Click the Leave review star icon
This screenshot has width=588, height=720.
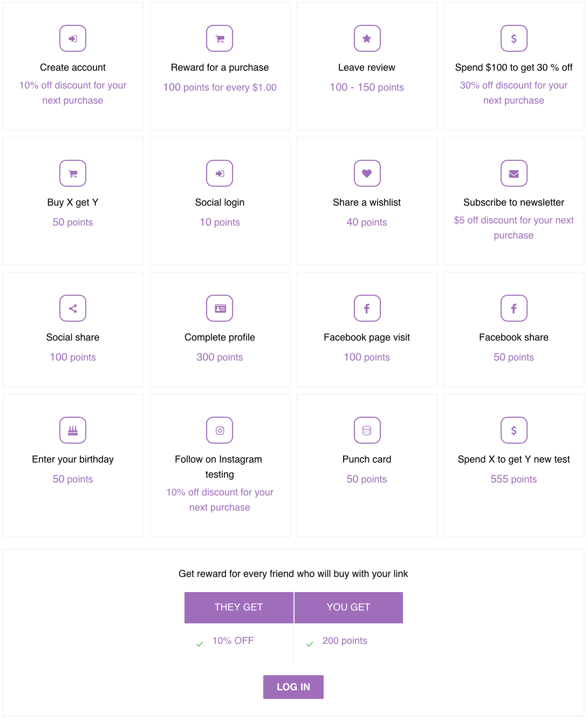tap(367, 38)
